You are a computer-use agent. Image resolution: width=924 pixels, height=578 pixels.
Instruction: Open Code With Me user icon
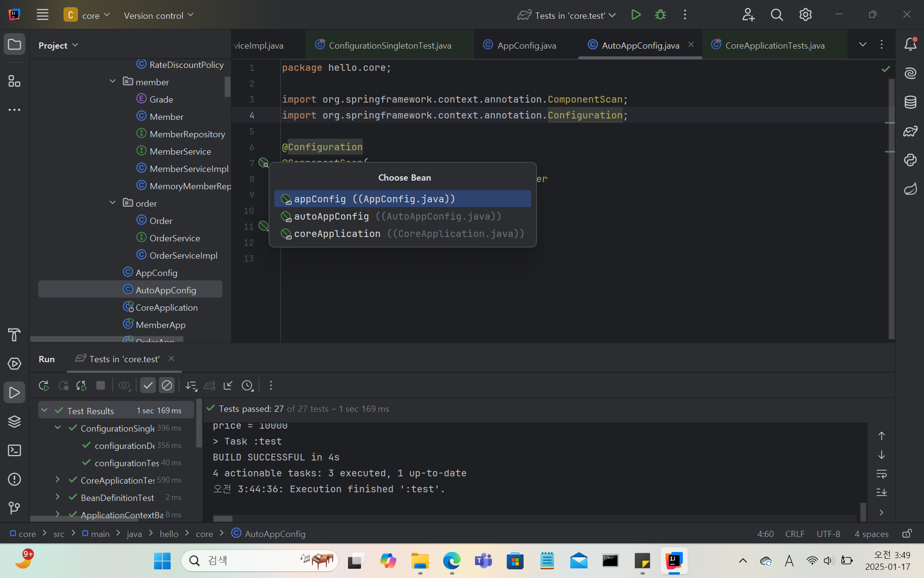(x=748, y=15)
